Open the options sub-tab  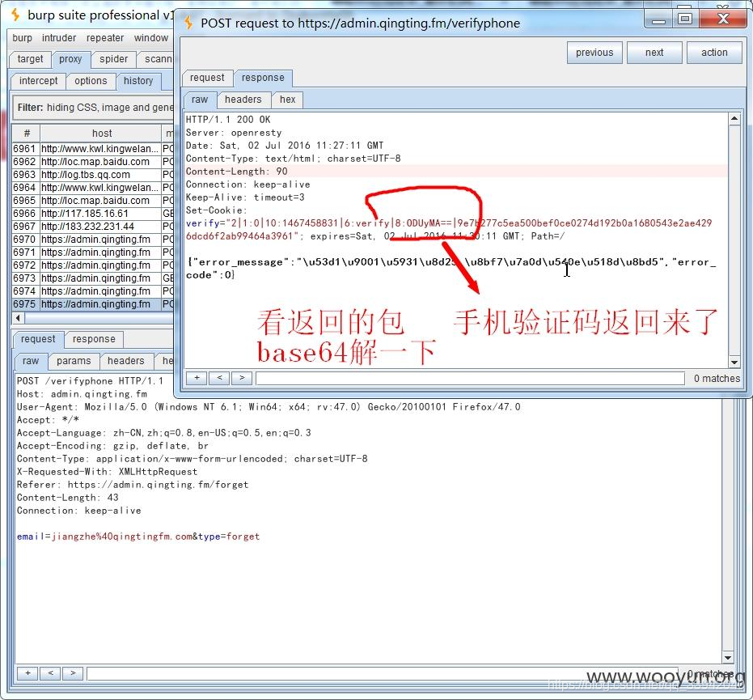pyautogui.click(x=91, y=81)
